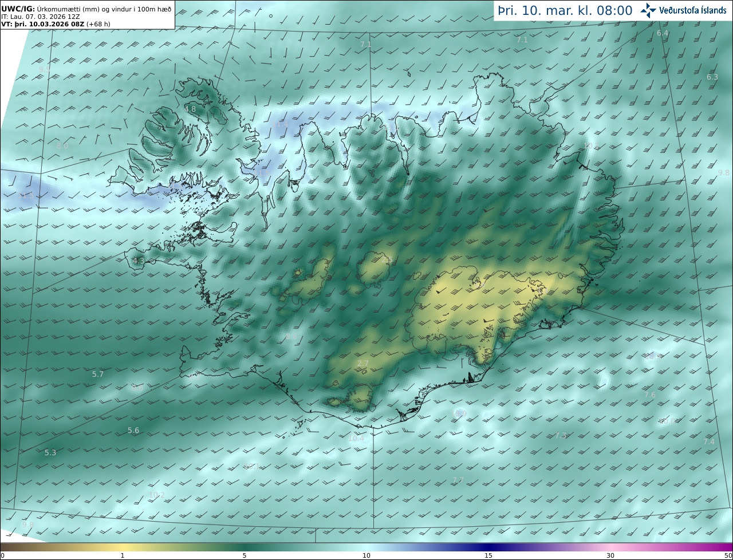Image resolution: width=733 pixels, height=560 pixels.
Task: Click the 10.4 value off the south coast
Action: click(356, 438)
